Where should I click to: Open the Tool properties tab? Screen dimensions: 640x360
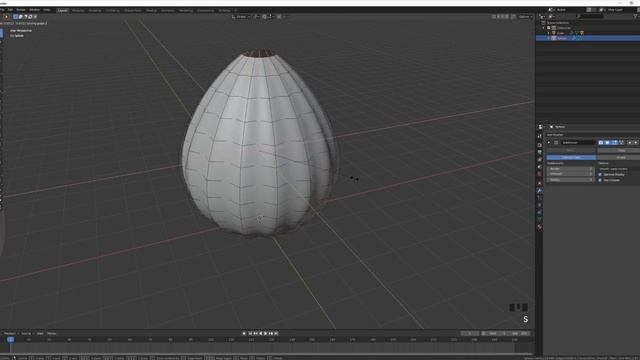[540, 136]
